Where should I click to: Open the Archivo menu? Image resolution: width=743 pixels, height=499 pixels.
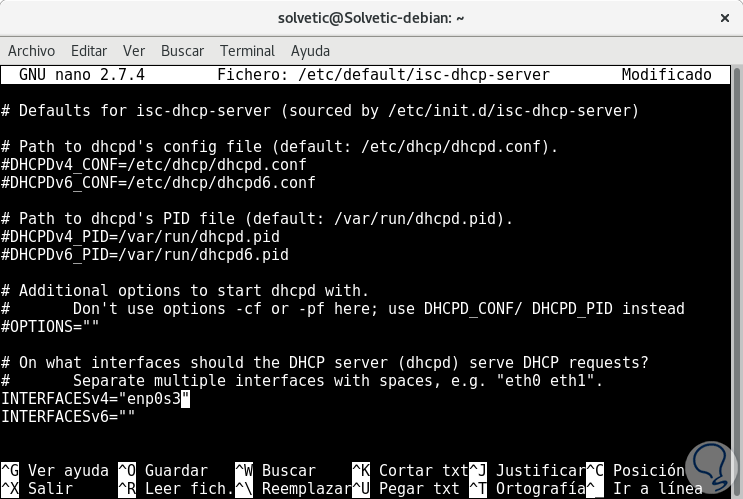pyautogui.click(x=31, y=51)
